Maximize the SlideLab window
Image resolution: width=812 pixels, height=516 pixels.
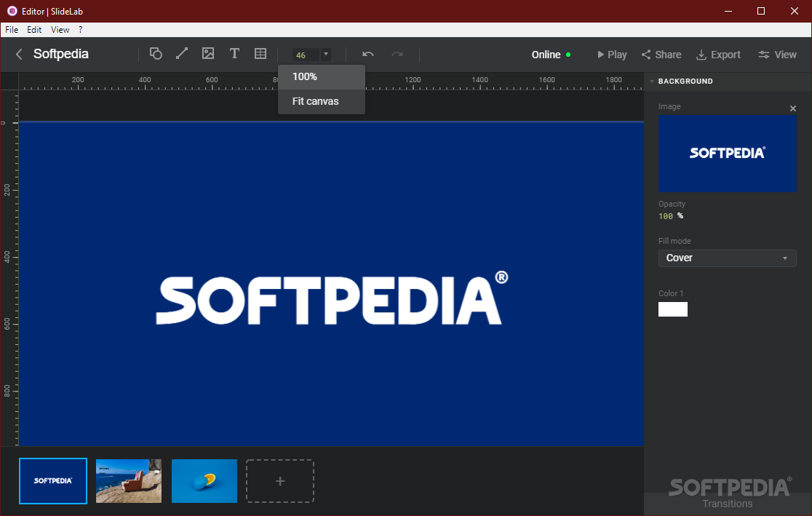[761, 11]
